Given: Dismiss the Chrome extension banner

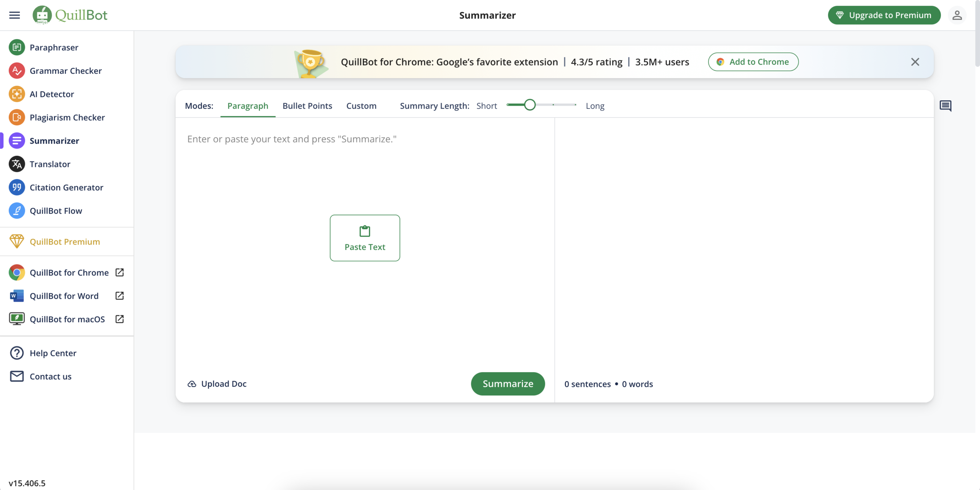Looking at the screenshot, I should (x=915, y=62).
